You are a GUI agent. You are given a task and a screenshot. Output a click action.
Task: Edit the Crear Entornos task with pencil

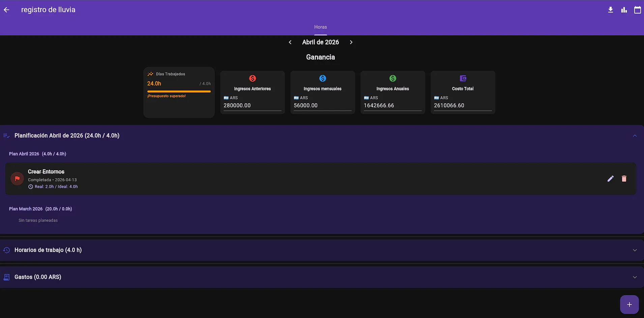(611, 179)
